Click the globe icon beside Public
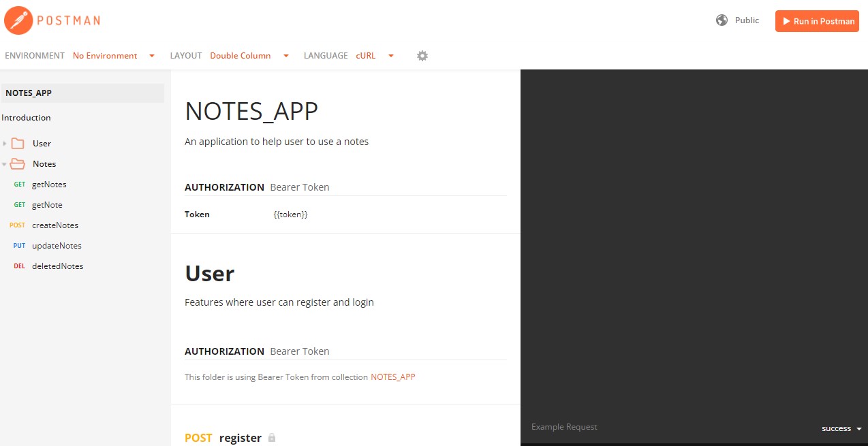Viewport: 868px width, 446px height. coord(722,20)
